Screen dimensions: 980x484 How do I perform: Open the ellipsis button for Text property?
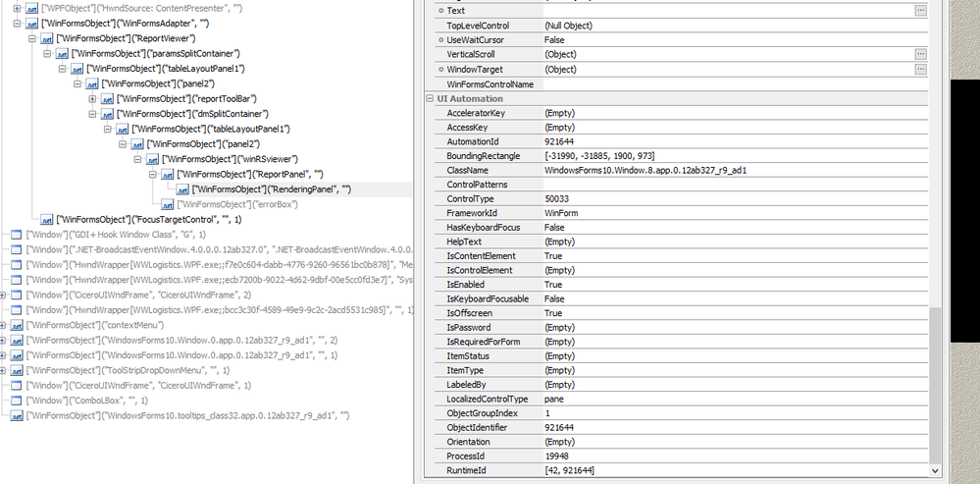[920, 10]
